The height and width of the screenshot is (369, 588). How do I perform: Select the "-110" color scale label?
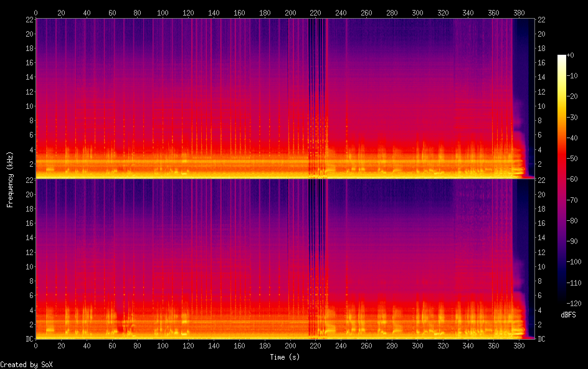(574, 283)
